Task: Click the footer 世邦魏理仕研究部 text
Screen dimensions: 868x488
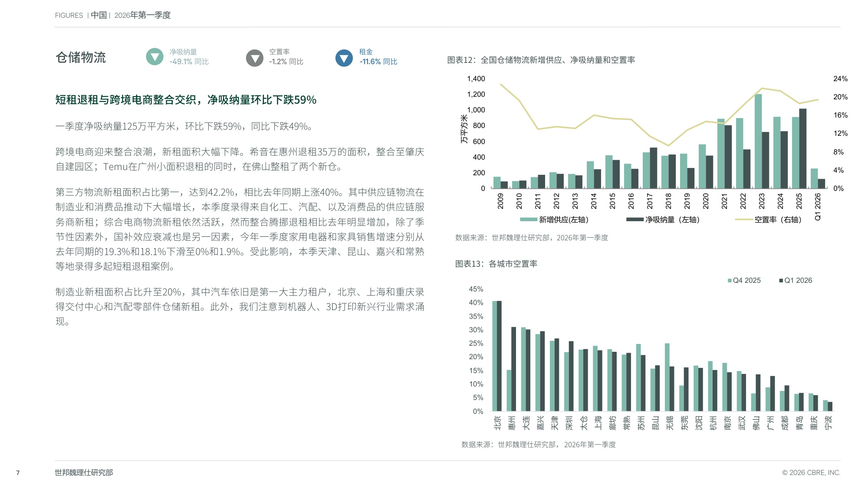Action: (x=84, y=473)
